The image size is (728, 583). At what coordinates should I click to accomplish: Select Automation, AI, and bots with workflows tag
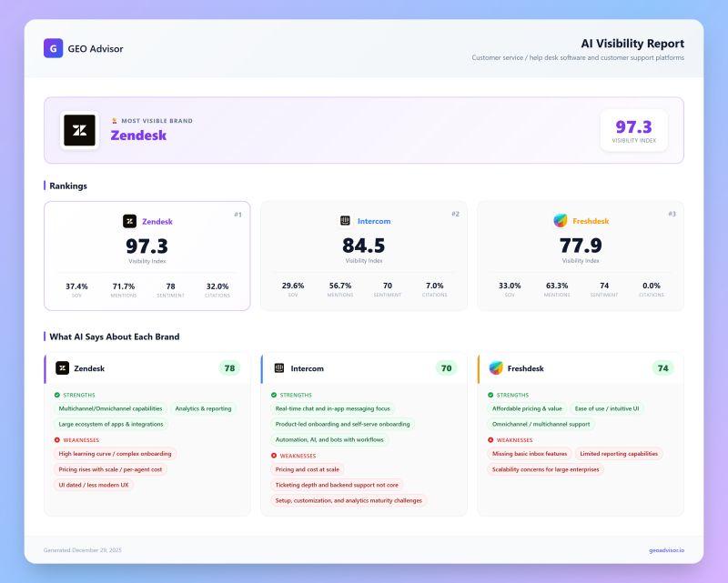[x=329, y=439]
